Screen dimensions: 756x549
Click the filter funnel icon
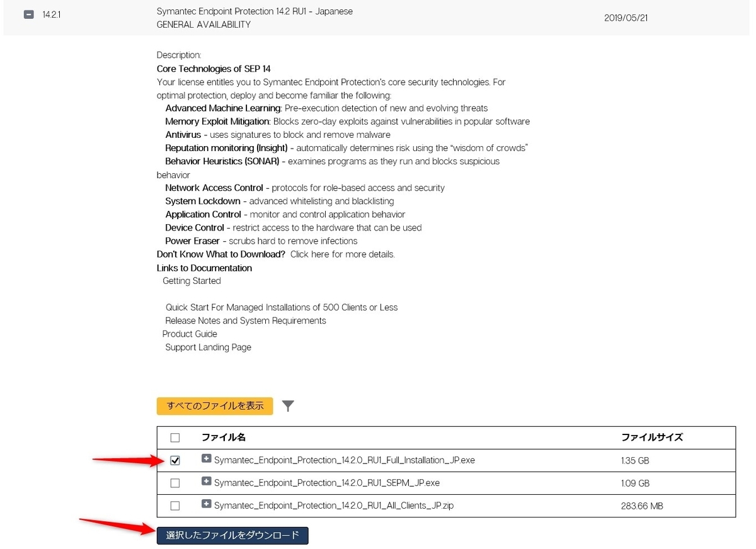pos(288,406)
